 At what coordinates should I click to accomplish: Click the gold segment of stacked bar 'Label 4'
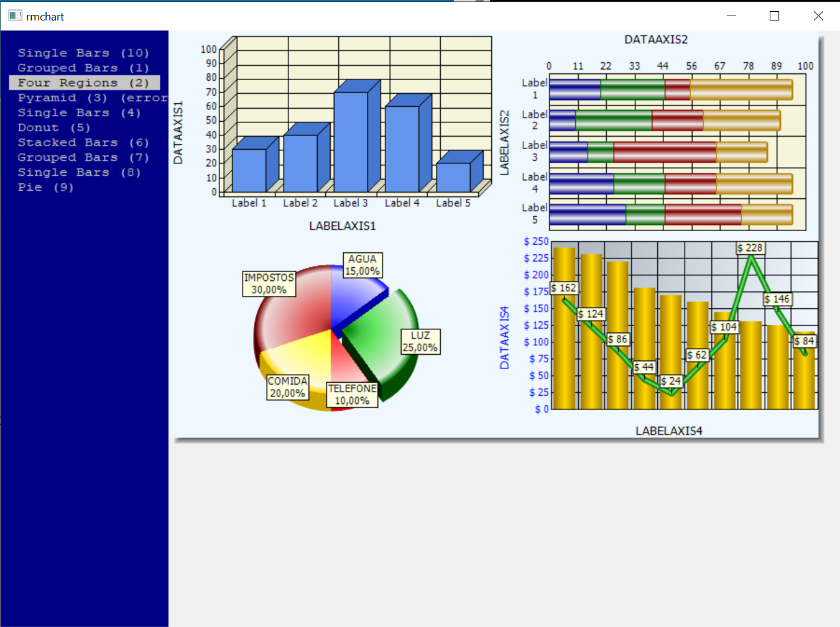754,183
